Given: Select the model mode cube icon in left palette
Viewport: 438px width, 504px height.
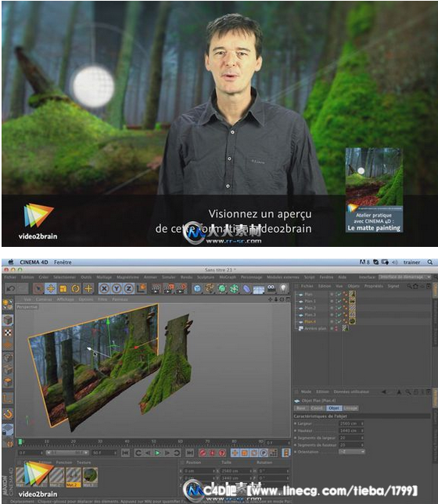Looking at the screenshot, I should 8,320.
